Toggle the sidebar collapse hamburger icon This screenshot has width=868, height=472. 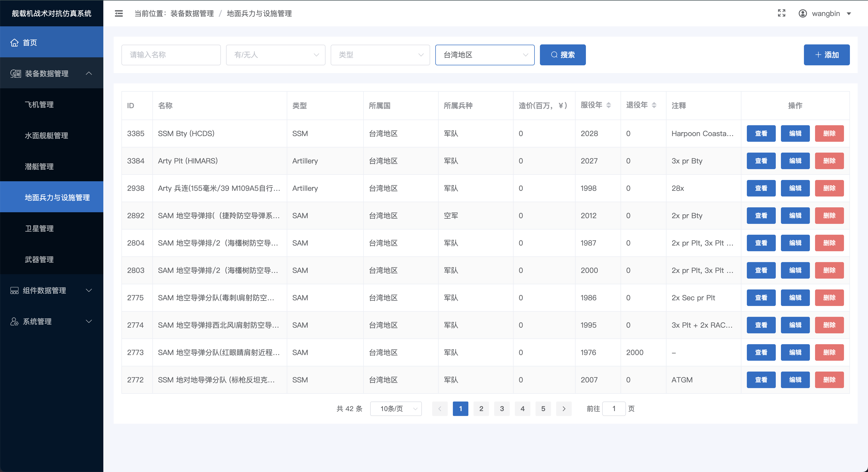(119, 13)
